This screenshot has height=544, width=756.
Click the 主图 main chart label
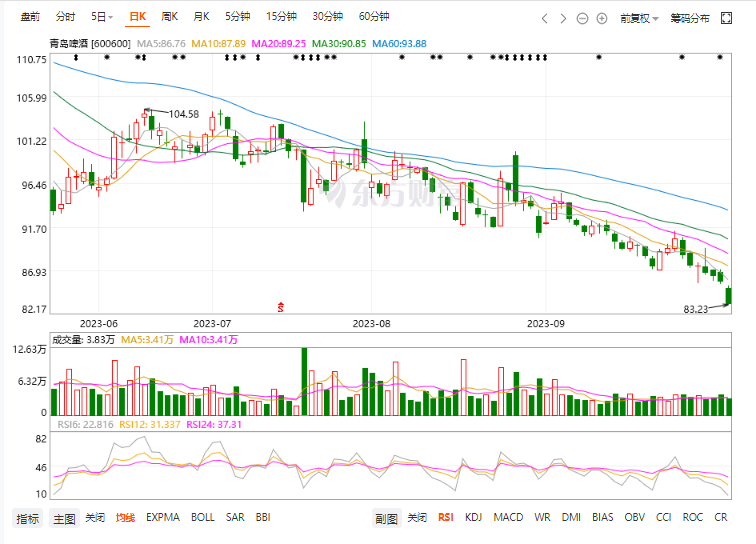(x=64, y=519)
